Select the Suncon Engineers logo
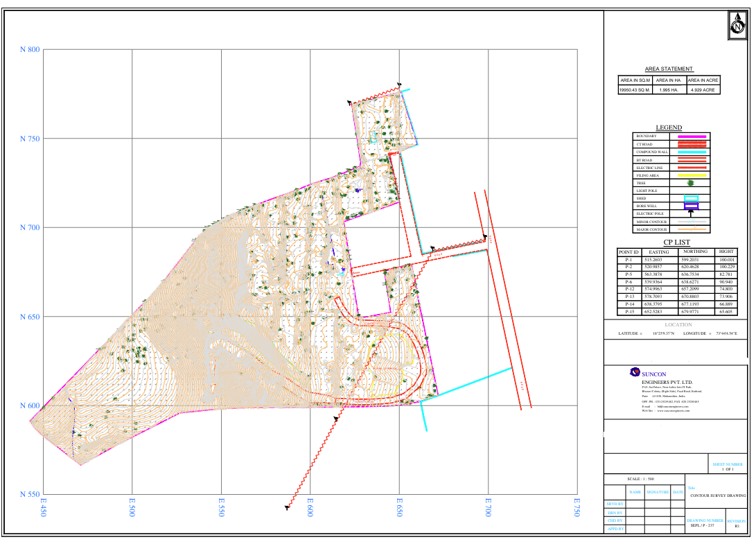This screenshot has width=756, height=544. 635,372
